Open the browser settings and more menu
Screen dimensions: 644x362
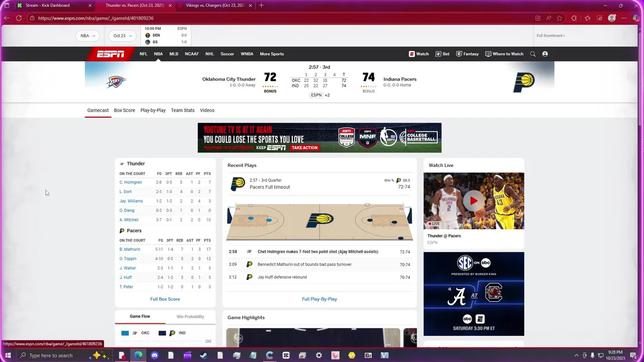pos(624,18)
